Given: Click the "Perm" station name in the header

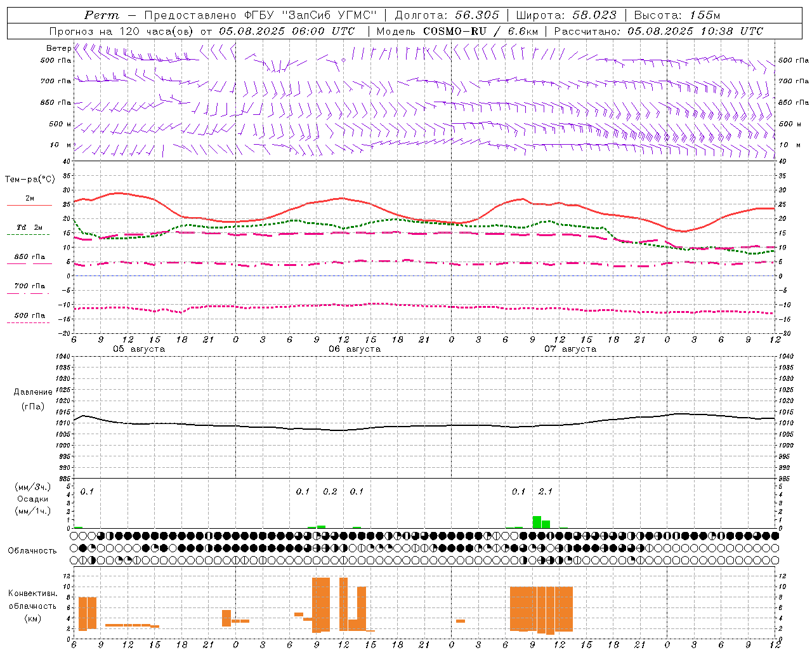Looking at the screenshot, I should tap(101, 15).
